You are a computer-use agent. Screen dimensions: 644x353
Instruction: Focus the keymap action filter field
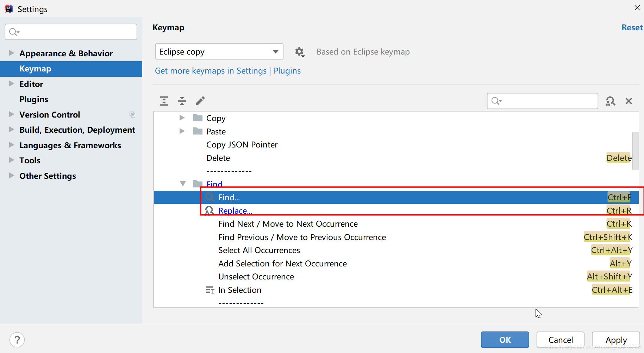point(542,101)
